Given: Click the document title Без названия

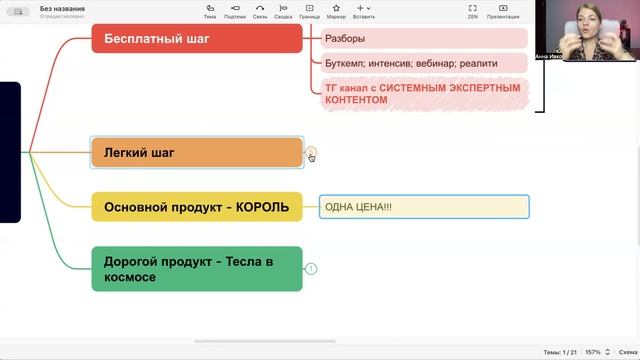Looking at the screenshot, I should (x=62, y=9).
